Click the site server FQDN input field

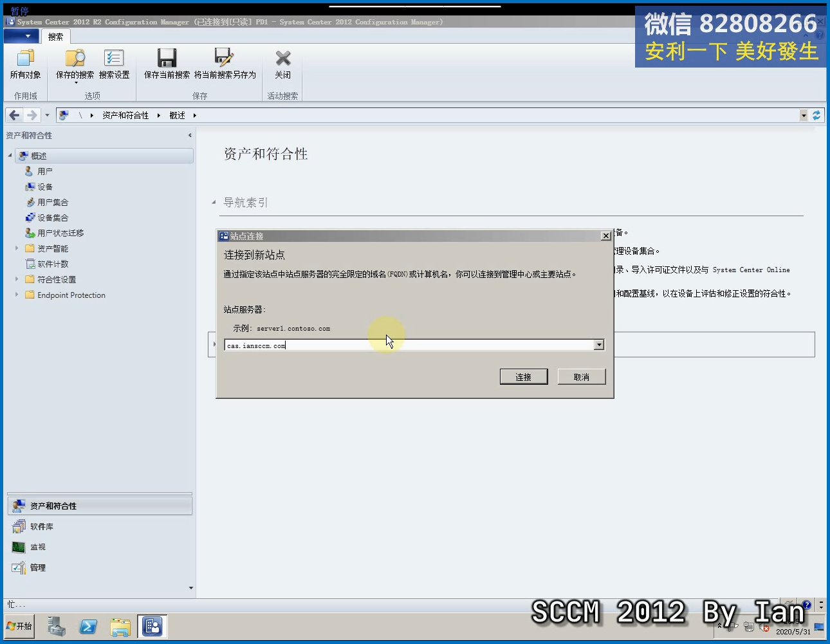point(409,345)
